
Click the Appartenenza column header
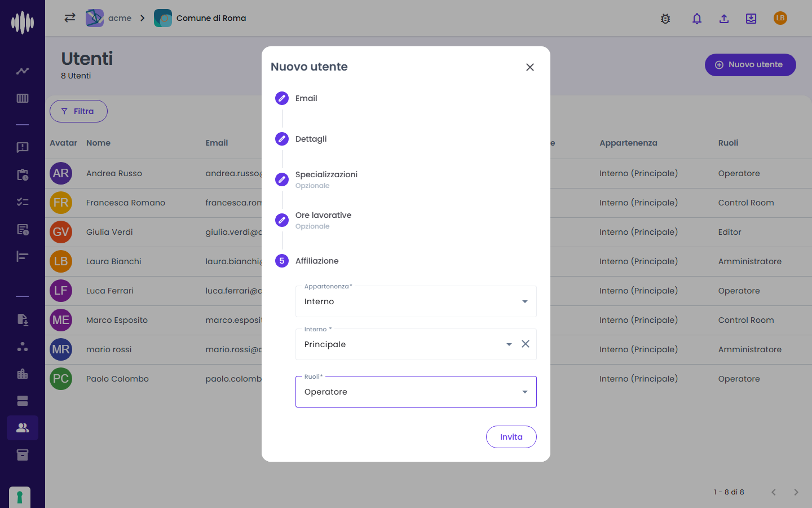(628, 143)
